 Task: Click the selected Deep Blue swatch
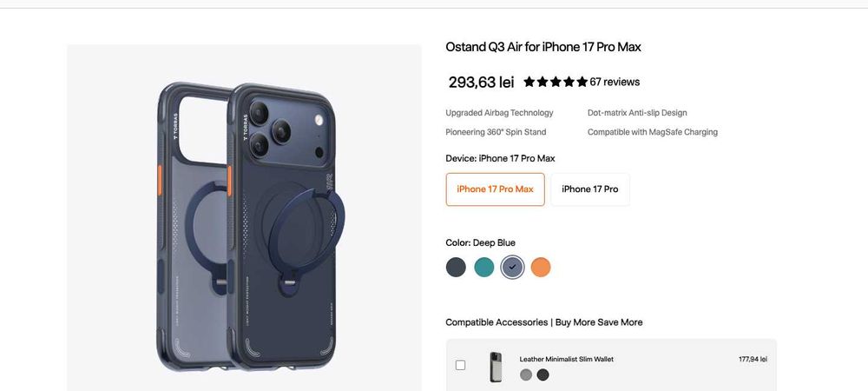[512, 267]
